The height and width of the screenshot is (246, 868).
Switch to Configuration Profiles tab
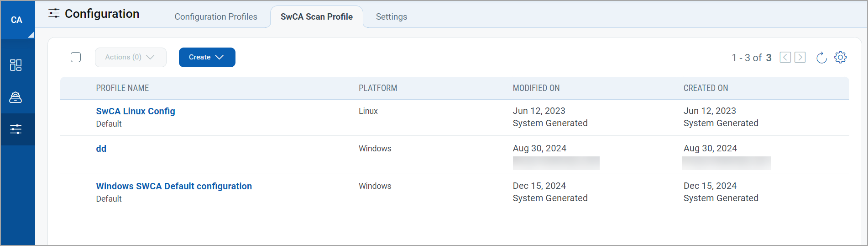point(216,17)
